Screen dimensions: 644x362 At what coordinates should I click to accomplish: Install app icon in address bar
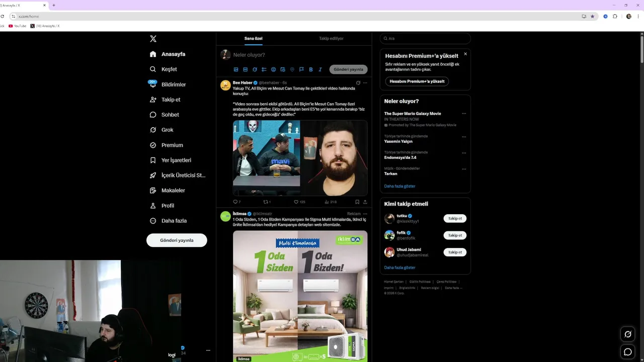click(x=584, y=16)
